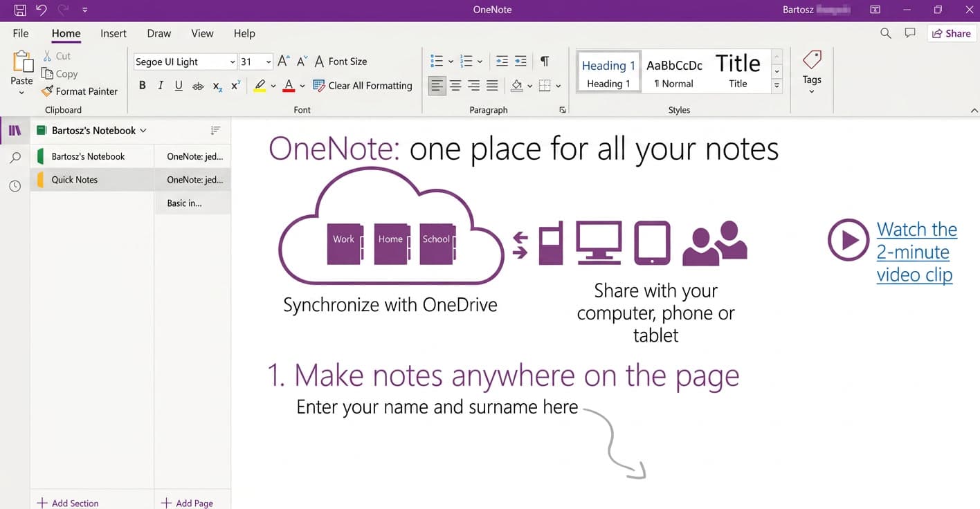Open the Help tab

coord(244,33)
